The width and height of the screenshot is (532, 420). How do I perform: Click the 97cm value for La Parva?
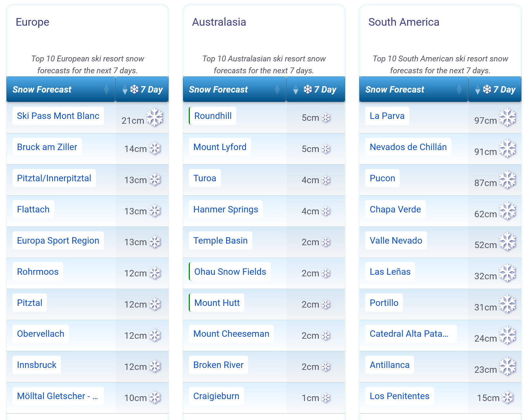click(x=485, y=121)
